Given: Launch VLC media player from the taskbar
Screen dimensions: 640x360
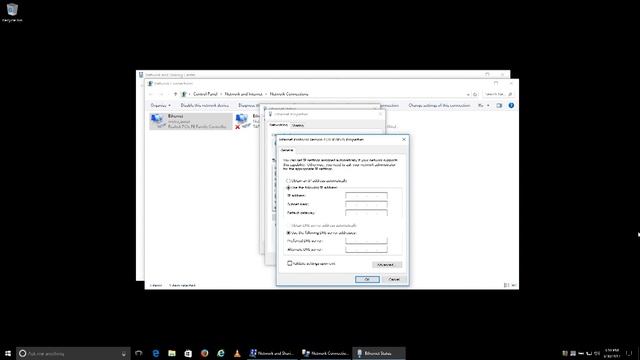Looking at the screenshot, I should click(x=237, y=353).
